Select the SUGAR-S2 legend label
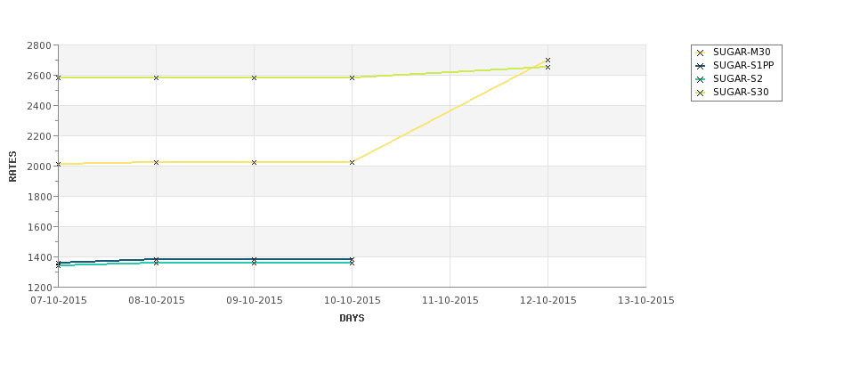This screenshot has height=382, width=868. coord(738,79)
